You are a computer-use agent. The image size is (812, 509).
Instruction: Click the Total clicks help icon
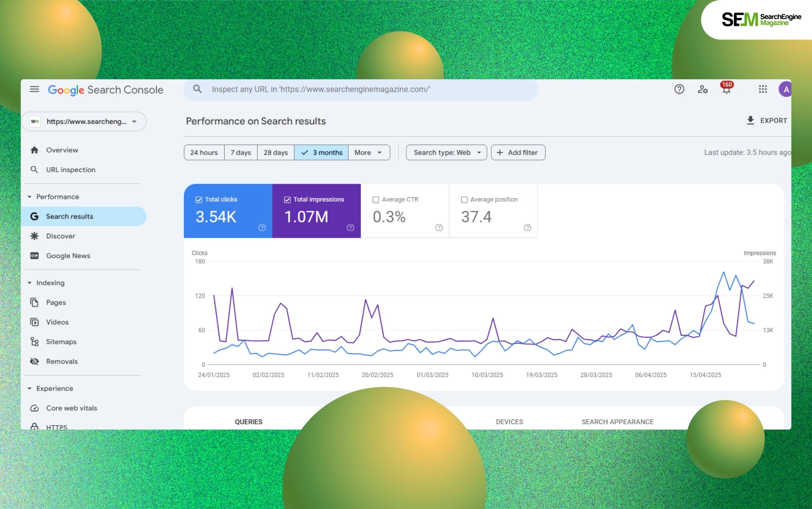(x=262, y=228)
